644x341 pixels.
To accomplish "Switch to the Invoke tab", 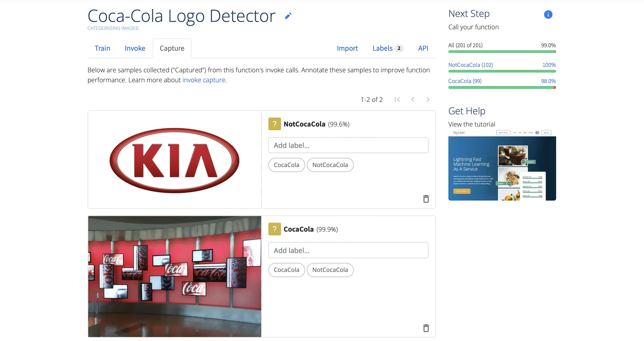I will (x=135, y=48).
